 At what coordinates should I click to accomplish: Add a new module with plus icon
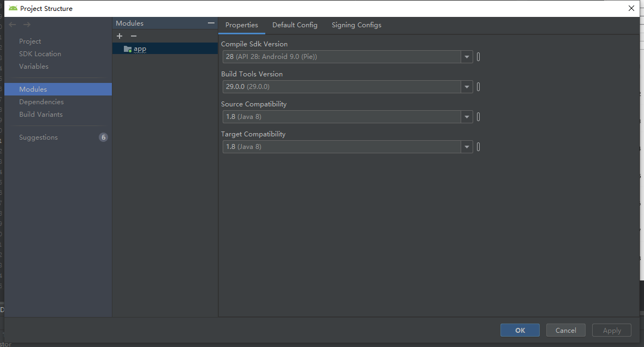[120, 36]
